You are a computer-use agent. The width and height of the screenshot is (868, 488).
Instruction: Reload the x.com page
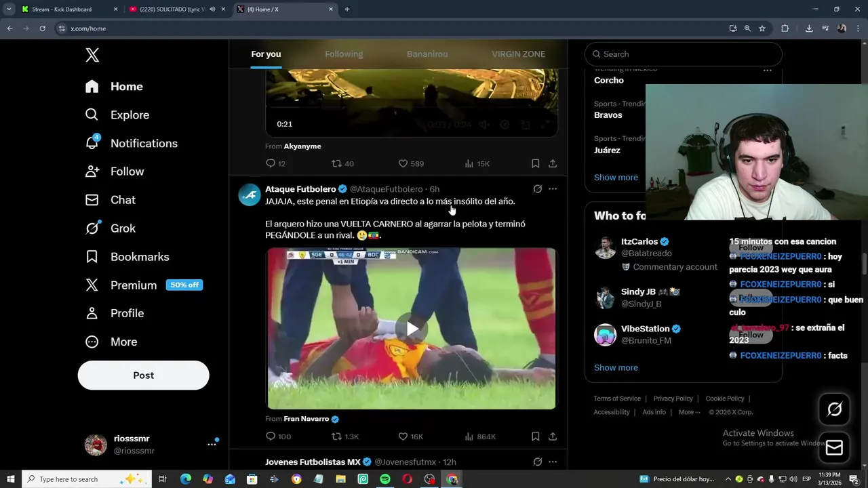point(42,28)
